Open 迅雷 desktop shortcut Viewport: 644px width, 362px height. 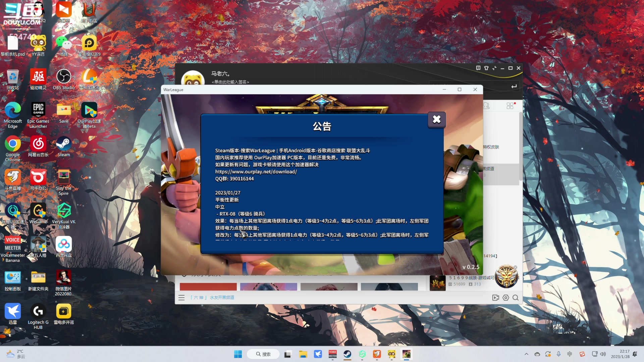pyautogui.click(x=13, y=314)
